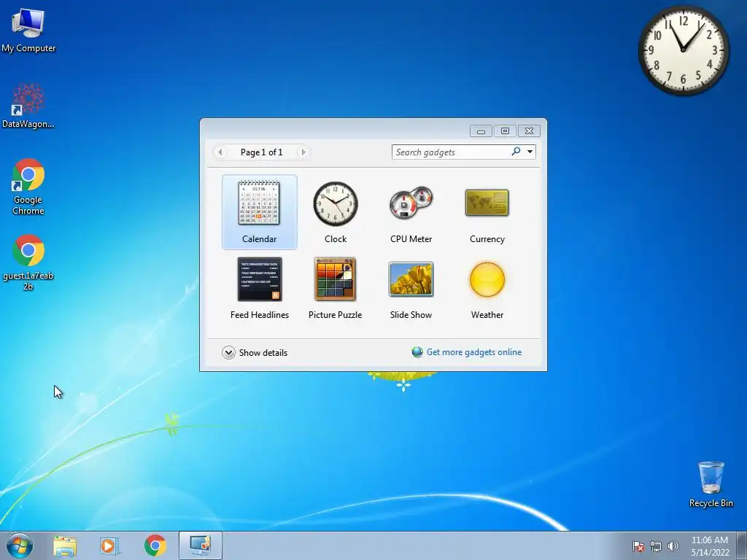Screen dimensions: 747x560
Task: Select the DataWagon desktop shortcut
Action: [x=28, y=106]
